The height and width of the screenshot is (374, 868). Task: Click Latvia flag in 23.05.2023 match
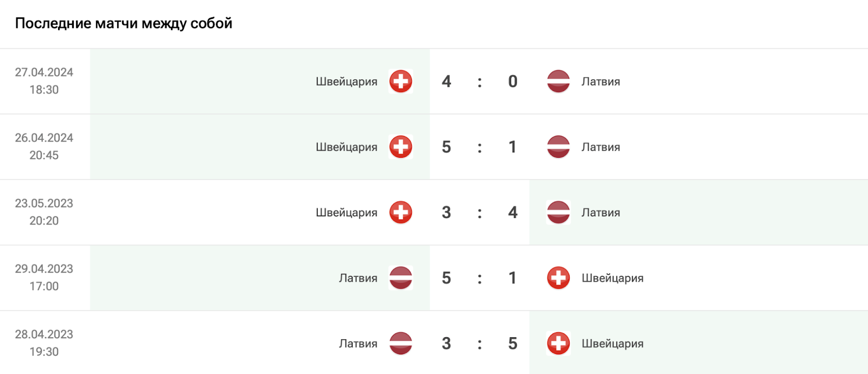[x=558, y=212]
